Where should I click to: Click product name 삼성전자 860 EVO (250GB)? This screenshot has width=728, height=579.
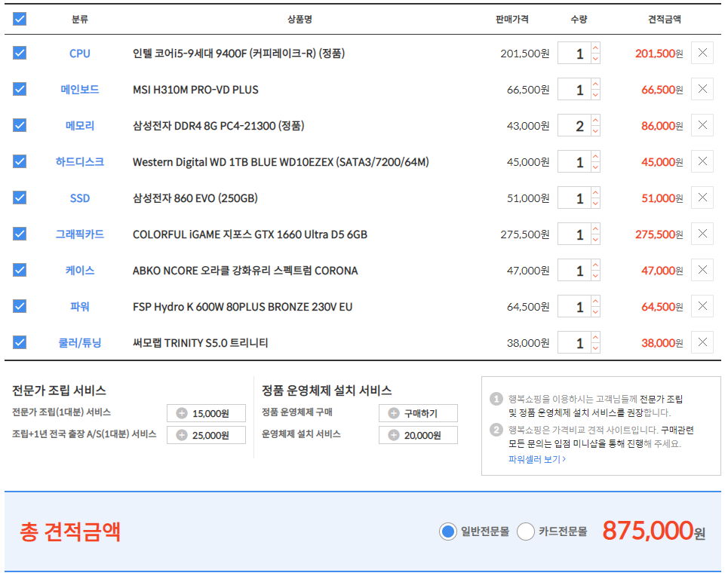195,198
